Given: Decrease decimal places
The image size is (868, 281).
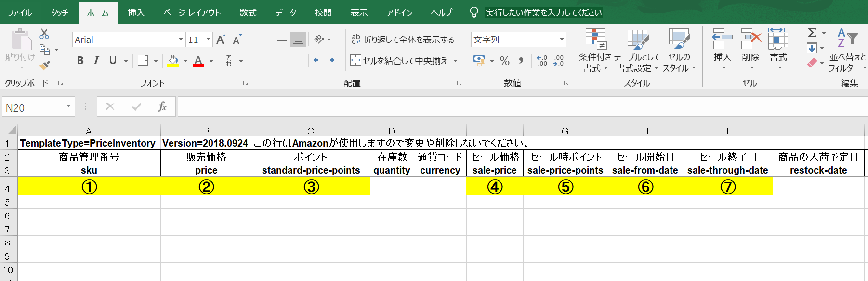Looking at the screenshot, I should click(558, 60).
